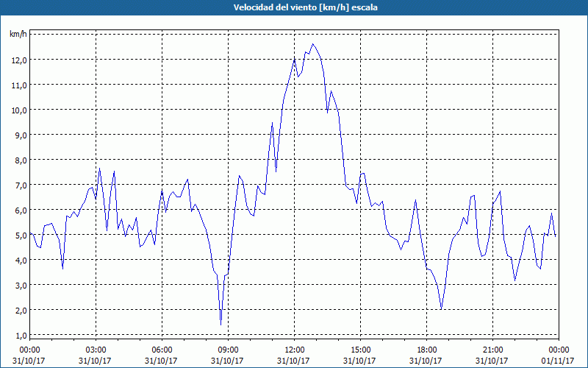Click the '12,0' y-axis value
This screenshot has height=368, width=588.
pos(19,60)
